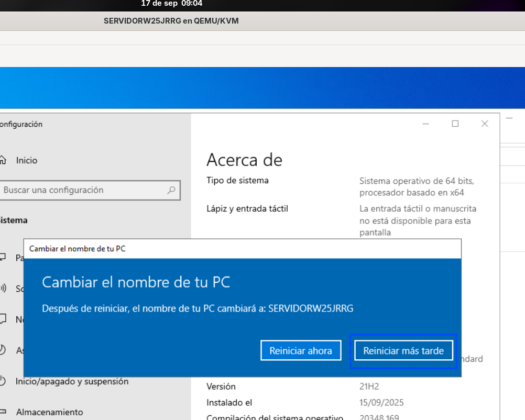This screenshot has width=525, height=420.
Task: Select the Instalado el date 15/09/2025
Action: tap(381, 402)
